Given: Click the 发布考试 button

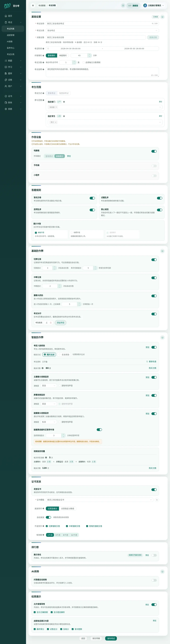Looking at the screenshot, I should click(x=111, y=638).
